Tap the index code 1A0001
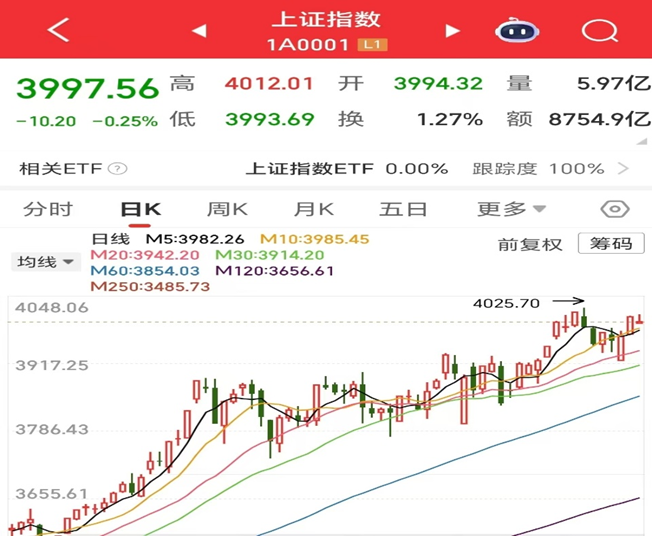 pyautogui.click(x=308, y=44)
